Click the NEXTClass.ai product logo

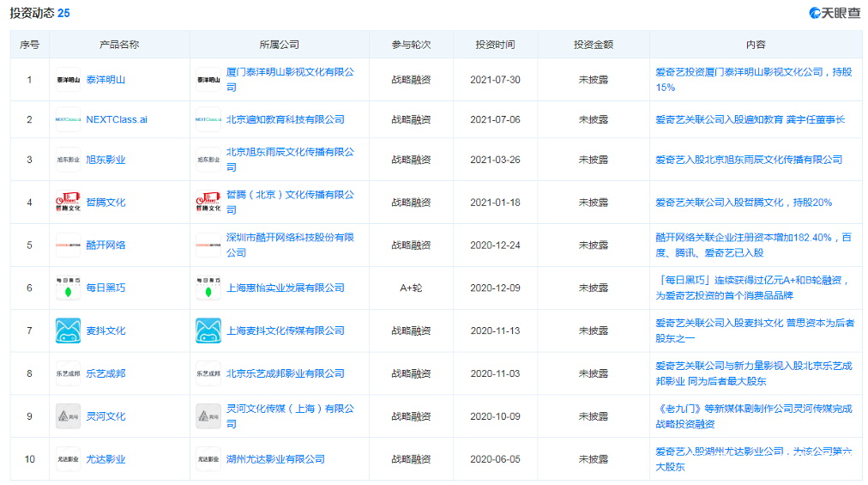(x=68, y=119)
